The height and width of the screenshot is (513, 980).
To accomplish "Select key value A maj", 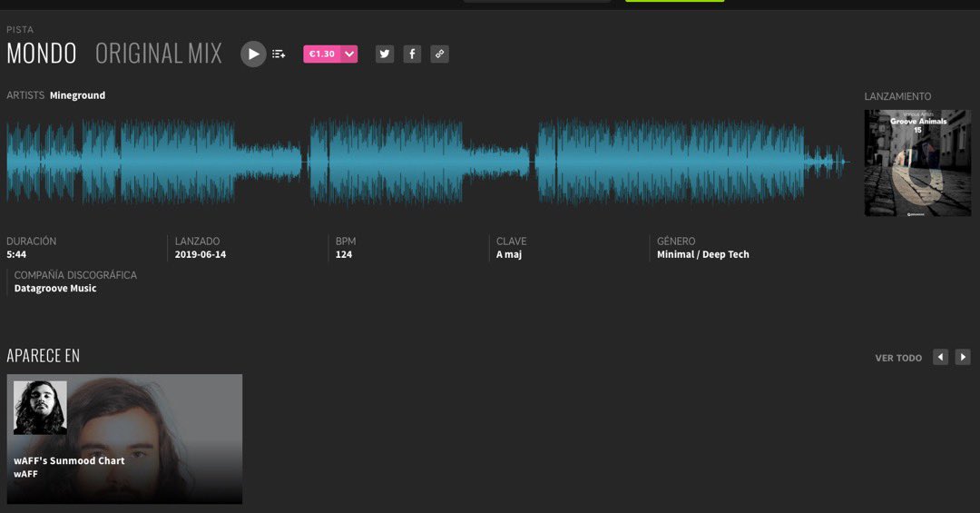I will (509, 254).
